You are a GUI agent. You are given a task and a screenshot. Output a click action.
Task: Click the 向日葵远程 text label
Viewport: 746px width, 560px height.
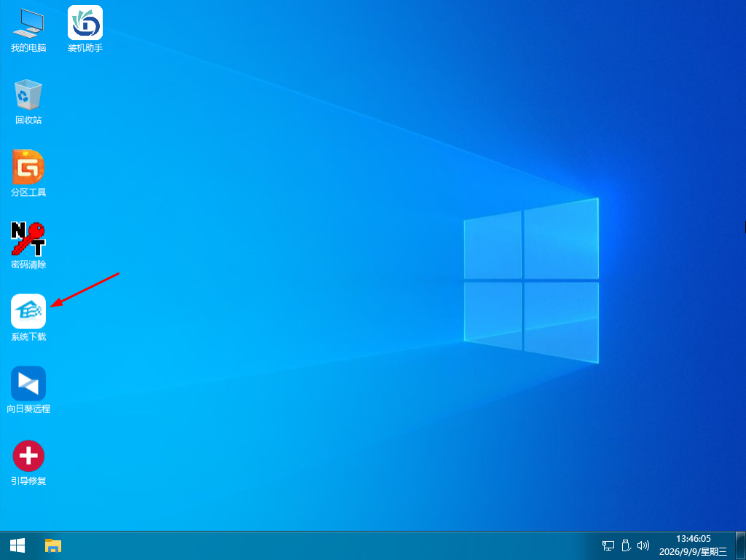click(x=28, y=409)
